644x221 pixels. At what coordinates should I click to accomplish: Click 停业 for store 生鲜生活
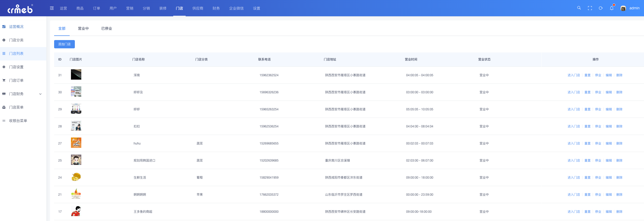pos(598,178)
